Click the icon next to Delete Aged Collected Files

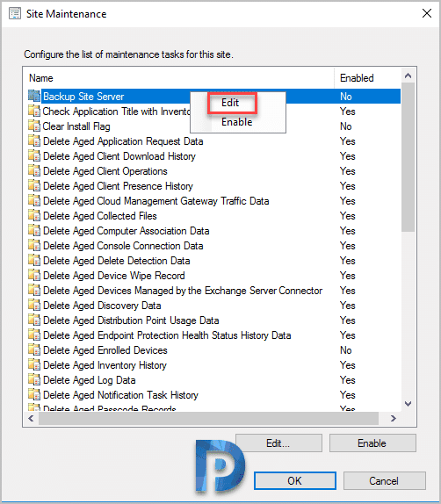pos(34,215)
